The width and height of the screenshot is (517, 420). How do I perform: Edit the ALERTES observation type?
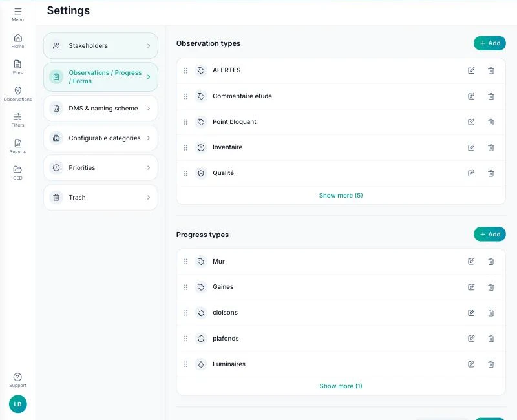[471, 70]
